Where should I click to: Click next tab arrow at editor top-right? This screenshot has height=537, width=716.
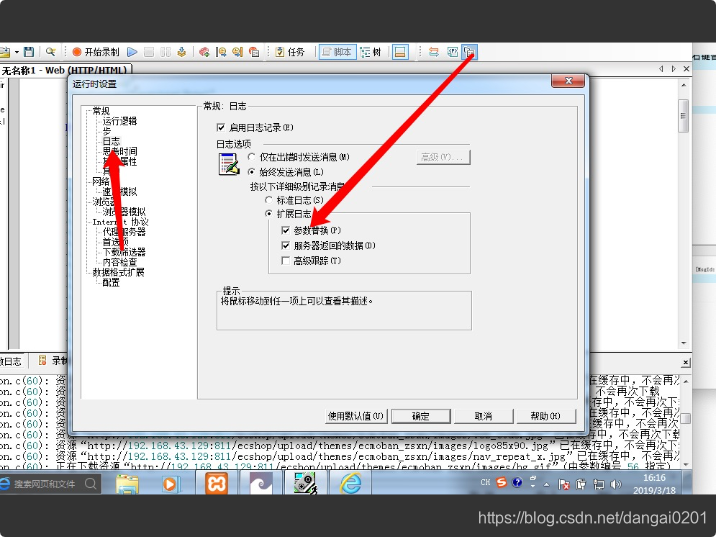[674, 69]
